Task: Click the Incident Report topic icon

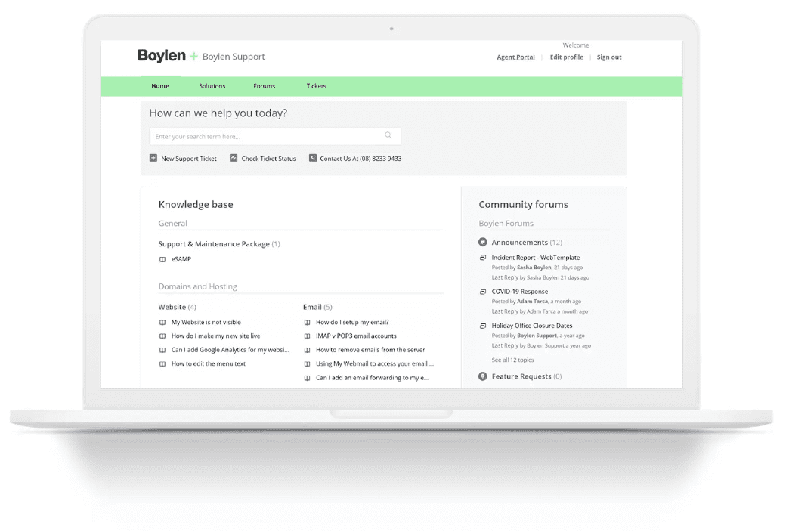Action: (483, 258)
